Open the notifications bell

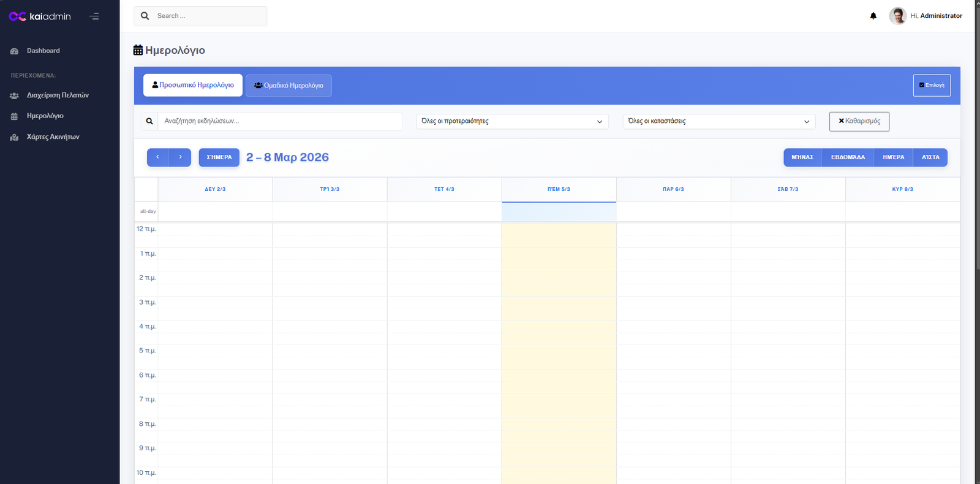click(873, 16)
